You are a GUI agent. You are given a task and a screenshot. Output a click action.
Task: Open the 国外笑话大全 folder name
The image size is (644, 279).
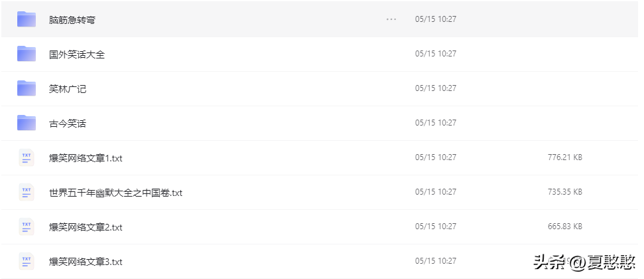77,54
